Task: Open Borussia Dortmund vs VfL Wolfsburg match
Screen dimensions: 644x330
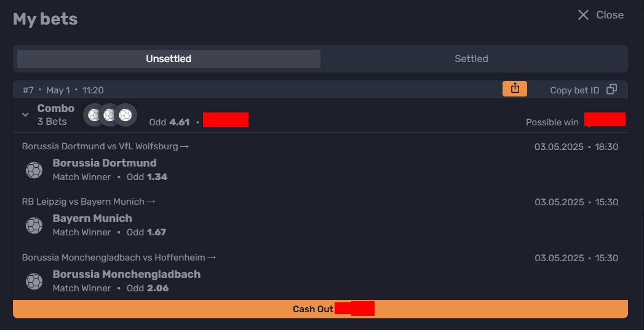Action: coord(105,146)
